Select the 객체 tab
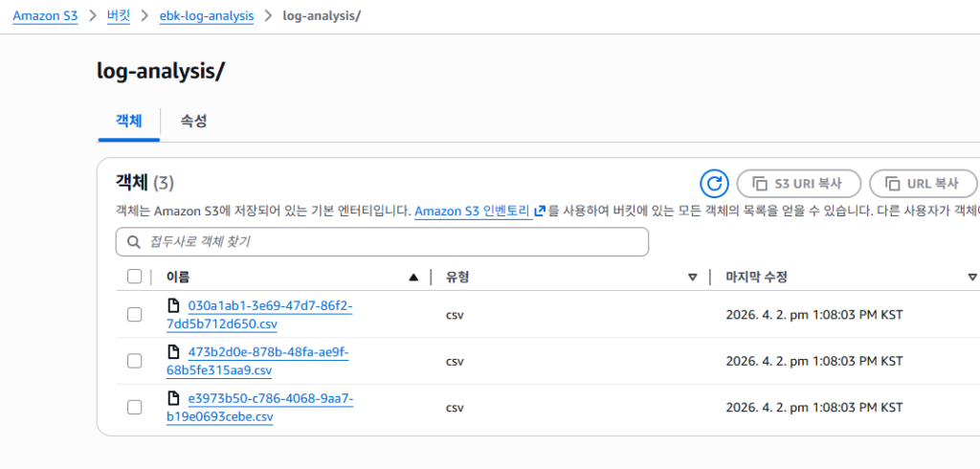Viewport: 980px width, 469px height. [x=129, y=122]
